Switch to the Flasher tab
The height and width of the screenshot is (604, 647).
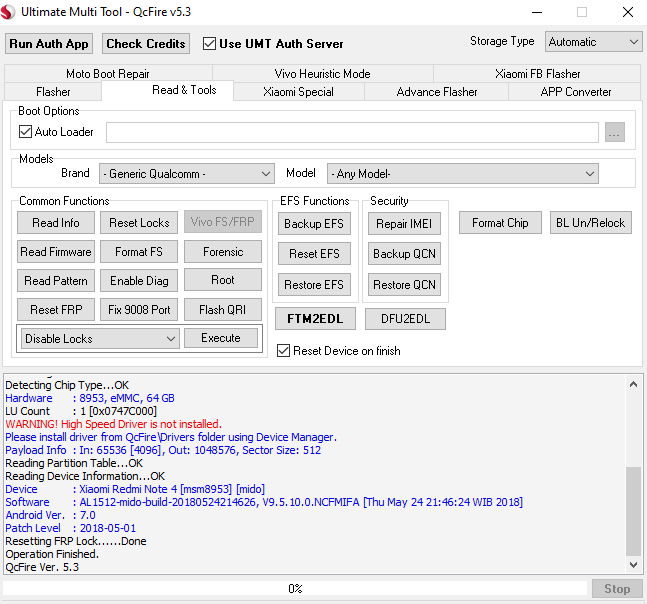53,92
